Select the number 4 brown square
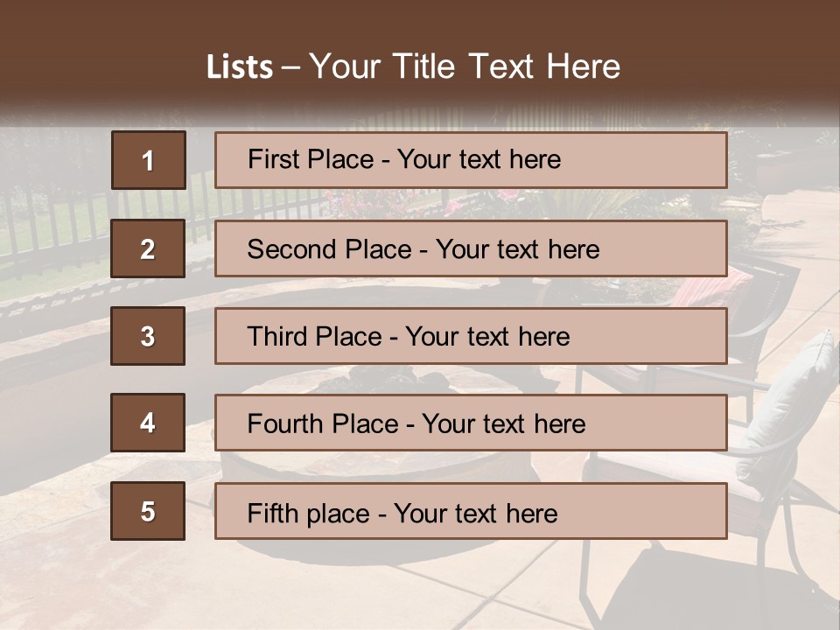840x630 pixels. [148, 423]
